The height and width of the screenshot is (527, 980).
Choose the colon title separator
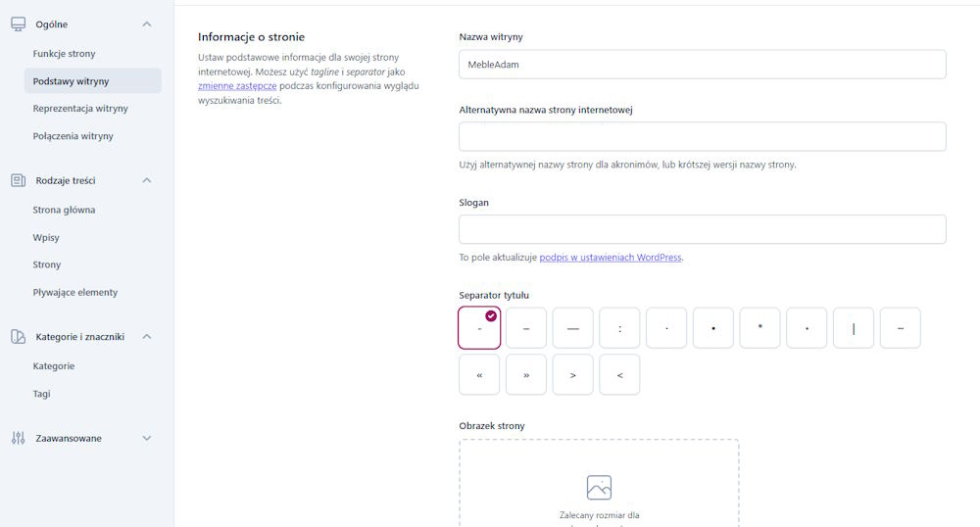click(619, 328)
